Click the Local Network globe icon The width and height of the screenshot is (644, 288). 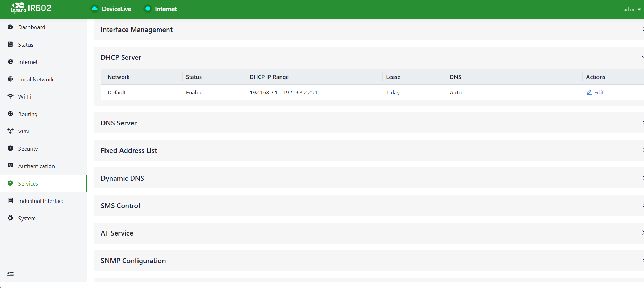pyautogui.click(x=10, y=79)
